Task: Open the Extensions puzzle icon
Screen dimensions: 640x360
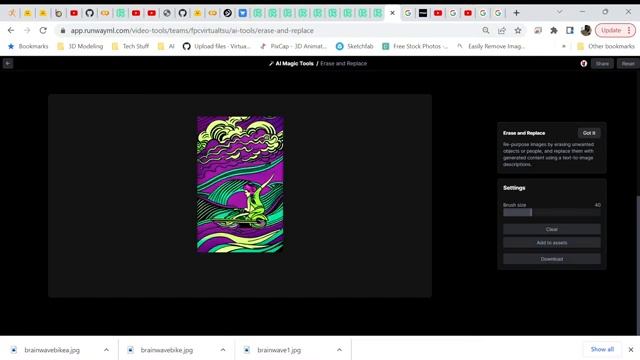Action: (x=554, y=30)
